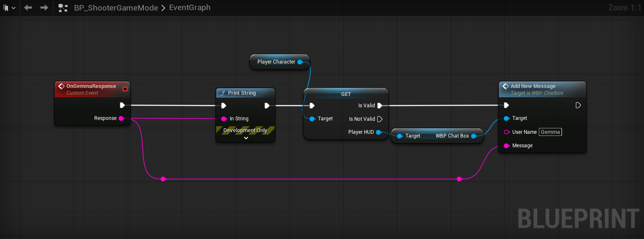Click the Is Not Valid exec pin

[379, 119]
